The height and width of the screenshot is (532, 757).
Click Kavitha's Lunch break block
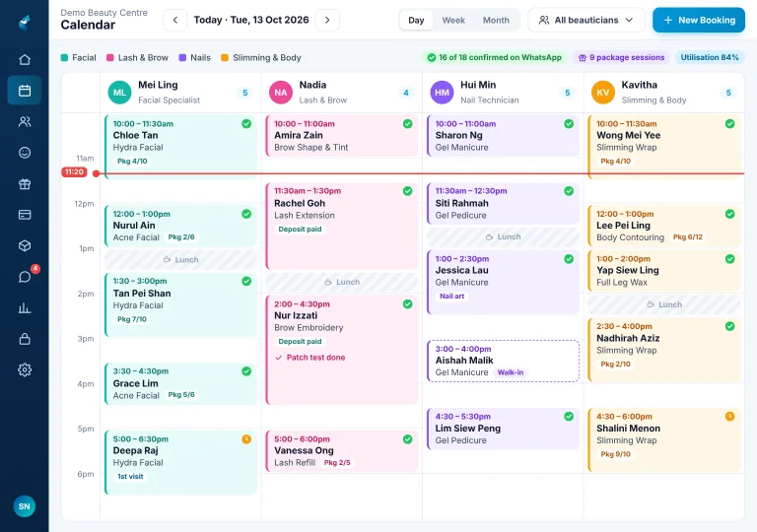click(664, 304)
